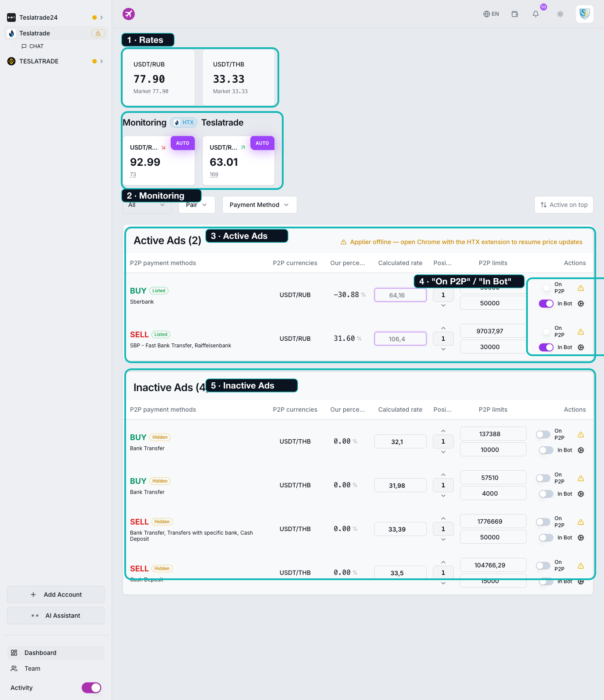Enable On P2P for BUY 57510 ad
The height and width of the screenshot is (700, 604).
(x=543, y=478)
